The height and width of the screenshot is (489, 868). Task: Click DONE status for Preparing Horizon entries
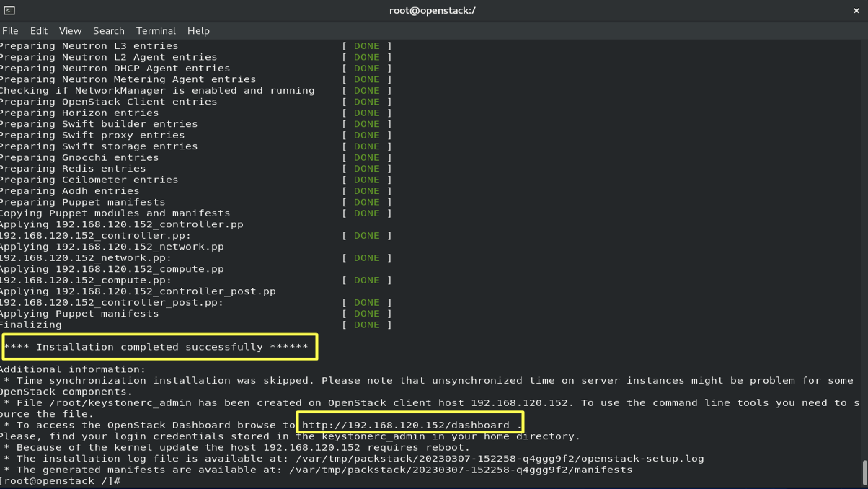pyautogui.click(x=366, y=113)
